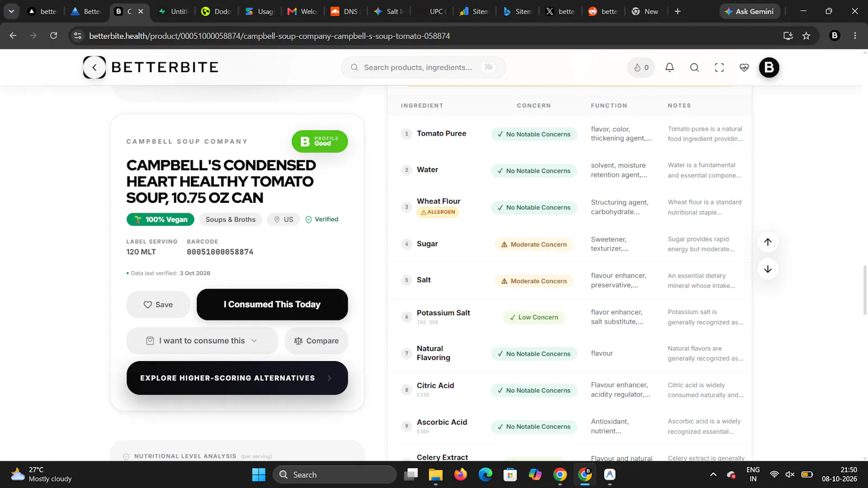
Task: Open File Explorer from taskbar
Action: coord(436,474)
